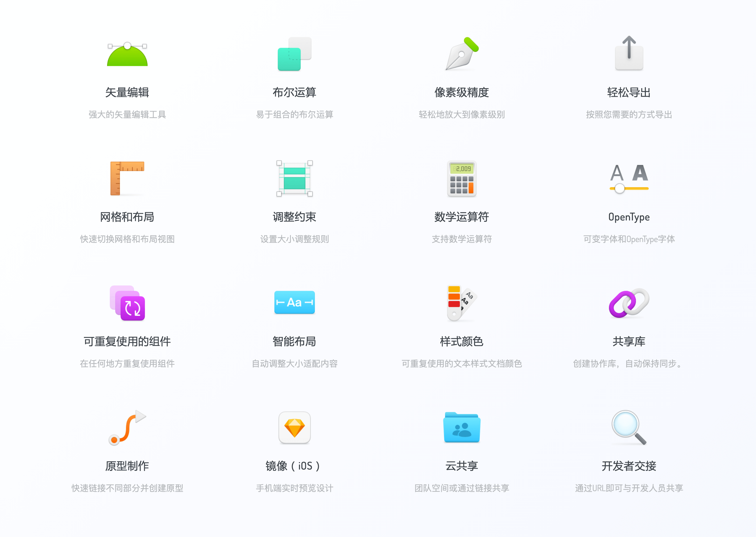Click the calculator math operators icon
The height and width of the screenshot is (537, 756).
coord(462,178)
